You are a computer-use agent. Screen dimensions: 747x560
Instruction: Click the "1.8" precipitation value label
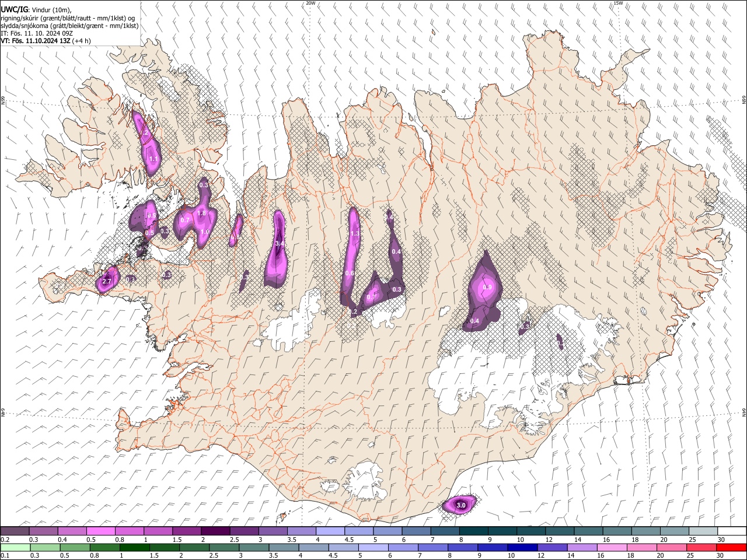click(x=202, y=213)
